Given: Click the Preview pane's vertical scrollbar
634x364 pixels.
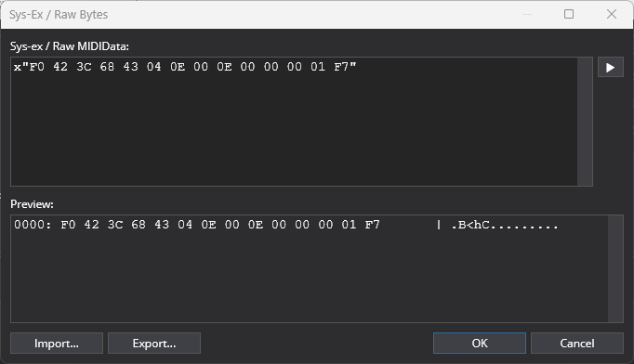Looking at the screenshot, I should click(615, 268).
